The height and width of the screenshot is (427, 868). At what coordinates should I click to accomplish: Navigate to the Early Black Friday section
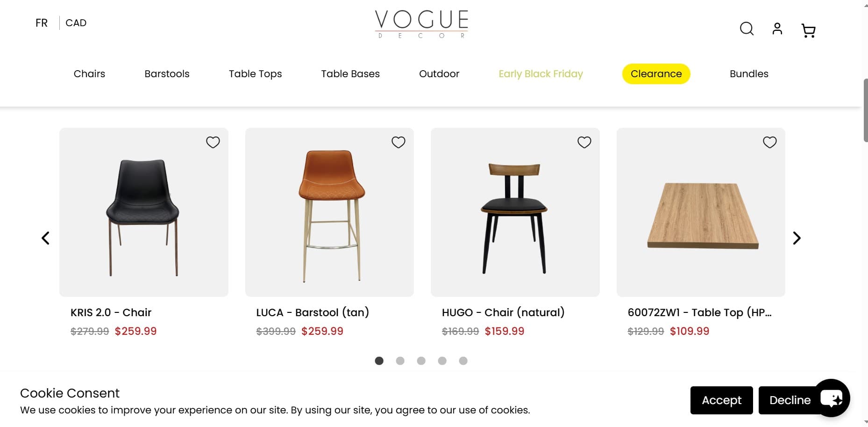(541, 73)
